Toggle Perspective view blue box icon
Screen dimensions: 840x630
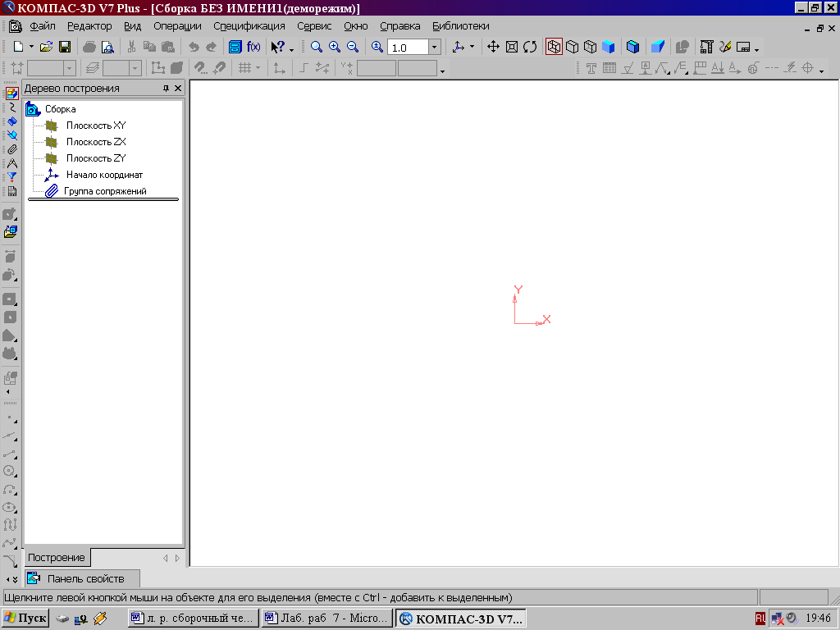(x=658, y=47)
